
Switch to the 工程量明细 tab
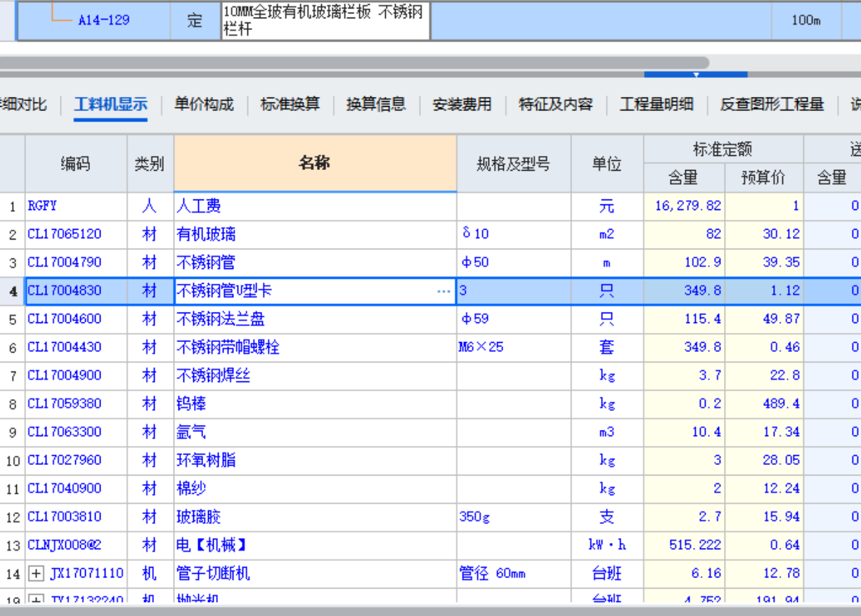point(656,105)
